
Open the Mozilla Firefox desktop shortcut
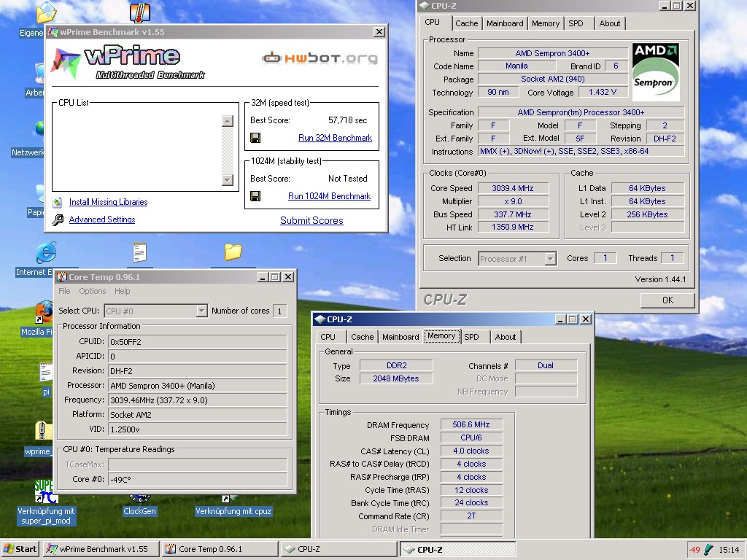click(x=44, y=312)
